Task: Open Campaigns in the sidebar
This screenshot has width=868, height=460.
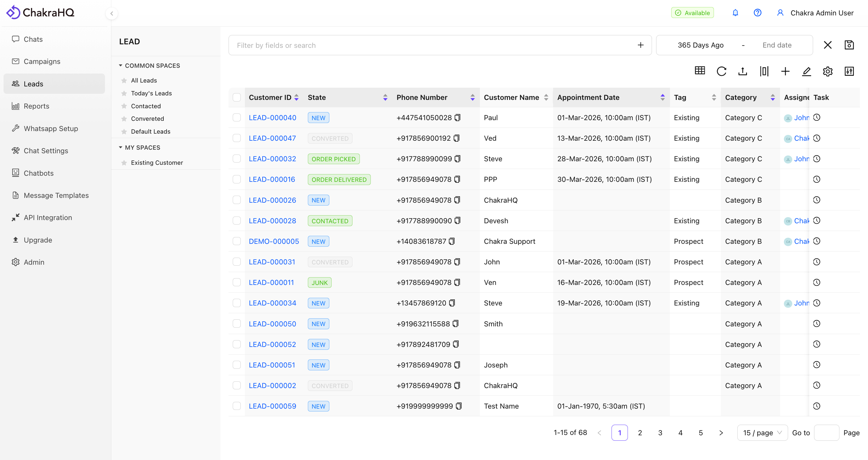Action: point(42,61)
